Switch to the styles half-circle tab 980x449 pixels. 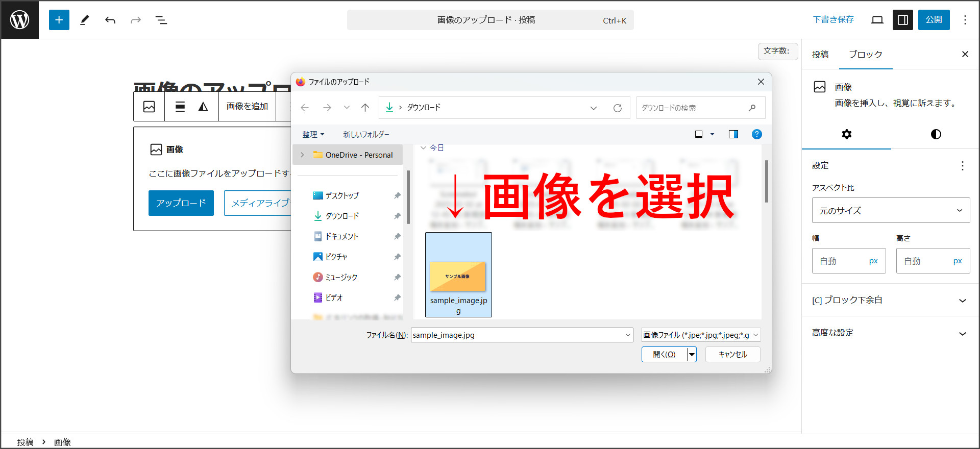point(936,134)
